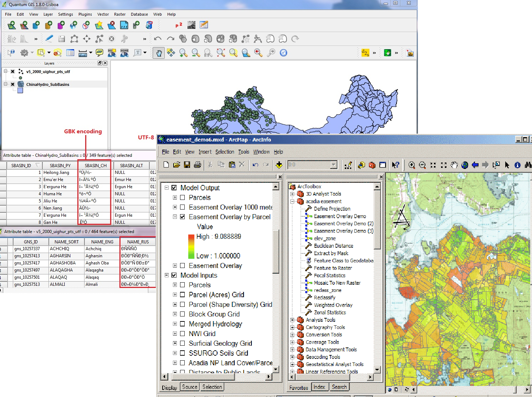Click Identify info icon in ArcMap toolbar

pyautogui.click(x=518, y=165)
